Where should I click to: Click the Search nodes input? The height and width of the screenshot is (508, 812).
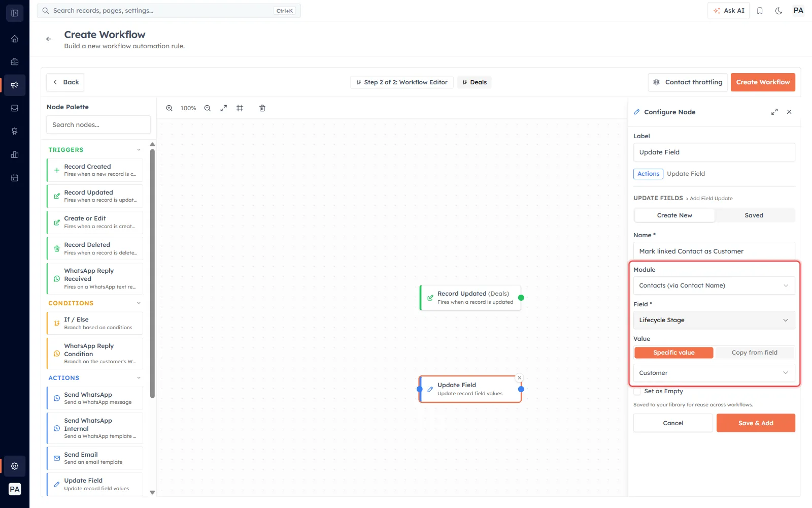click(x=98, y=125)
